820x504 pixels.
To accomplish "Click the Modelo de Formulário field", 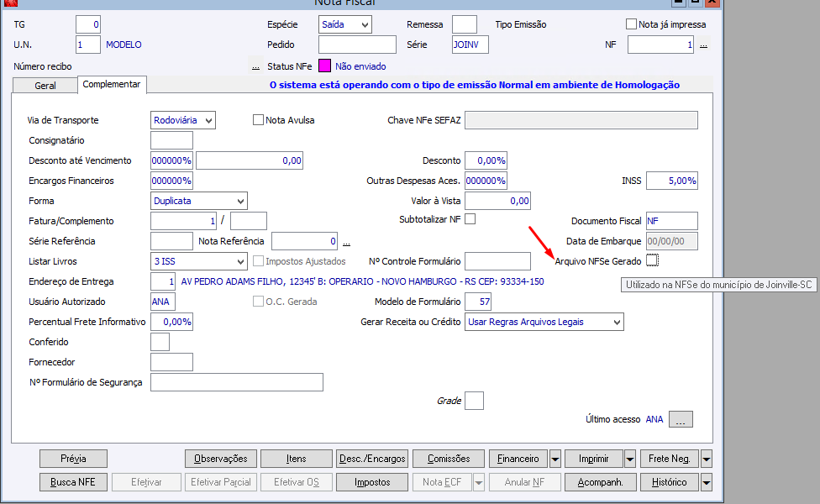I will 478,302.
